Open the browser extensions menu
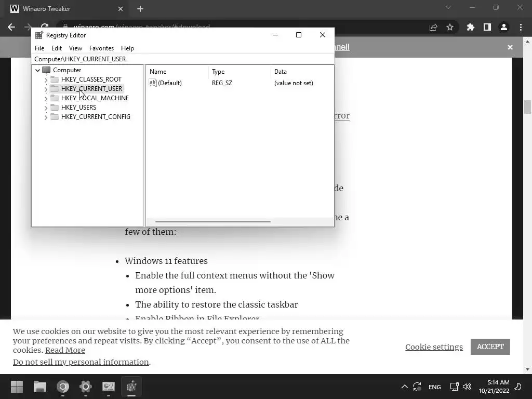Screen dimensions: 532x399 coord(471,27)
